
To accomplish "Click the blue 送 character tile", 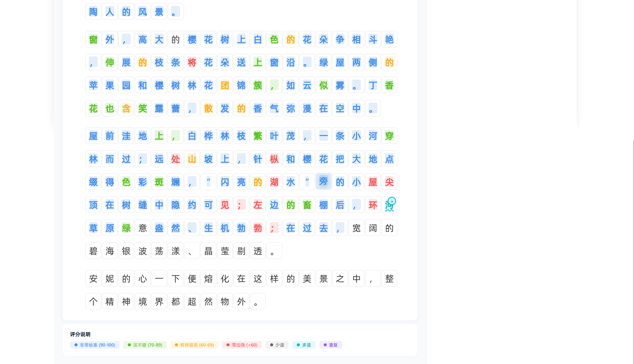I will [x=241, y=62].
